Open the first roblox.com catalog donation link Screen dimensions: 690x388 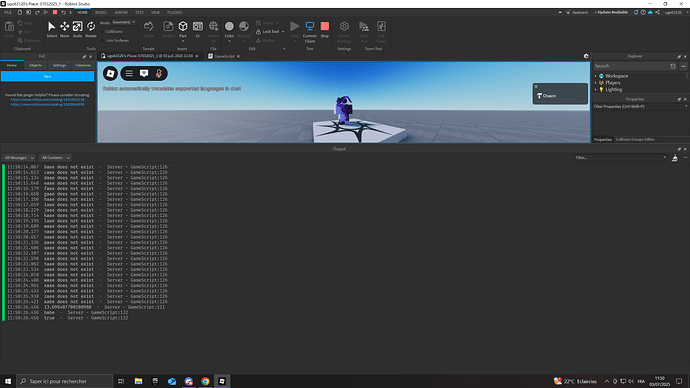pyautogui.click(x=48, y=100)
